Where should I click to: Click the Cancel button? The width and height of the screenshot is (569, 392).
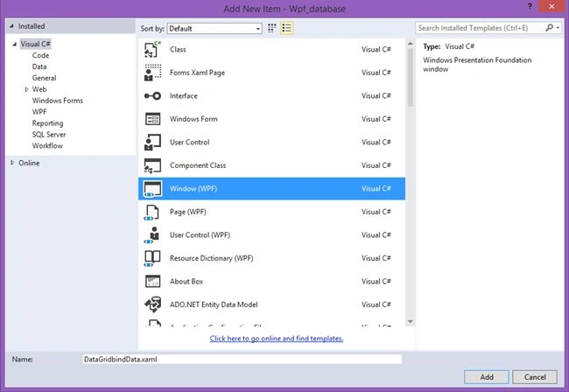pyautogui.click(x=535, y=377)
